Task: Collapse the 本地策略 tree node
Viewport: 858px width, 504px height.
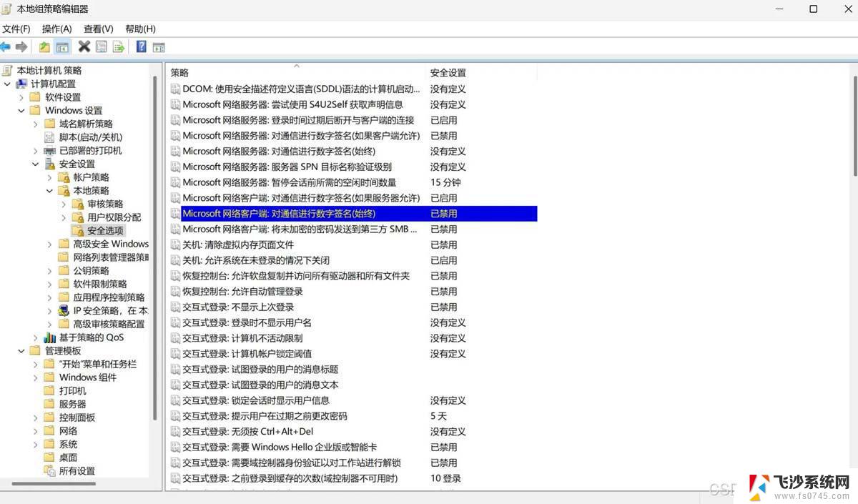Action: point(50,191)
